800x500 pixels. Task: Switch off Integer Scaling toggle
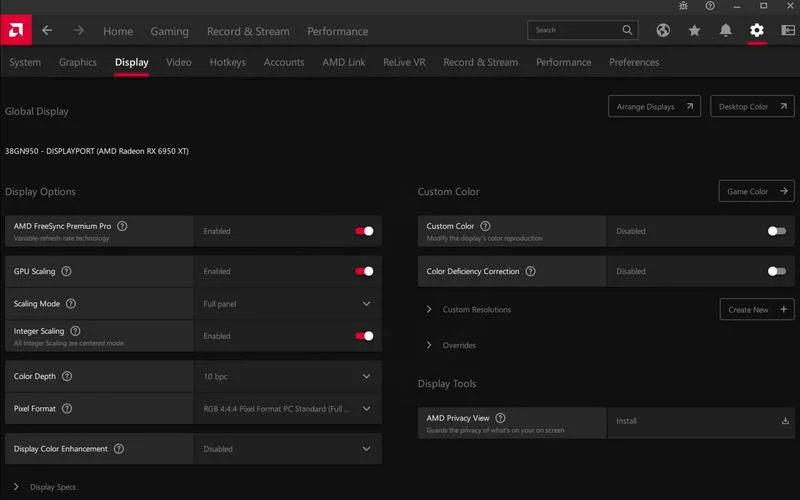click(x=364, y=336)
